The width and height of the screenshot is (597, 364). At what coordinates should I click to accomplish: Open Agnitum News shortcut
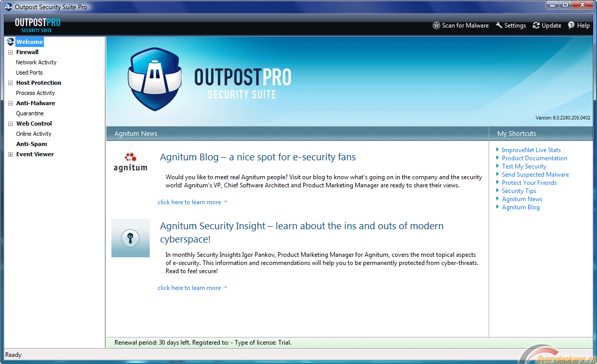click(x=522, y=199)
